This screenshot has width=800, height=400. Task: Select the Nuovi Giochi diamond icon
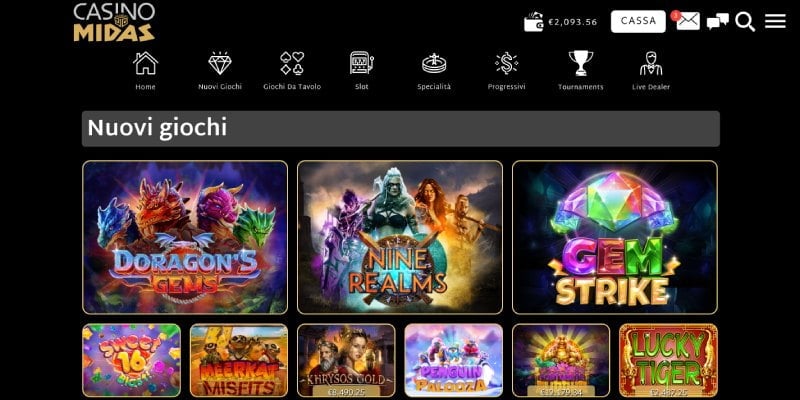pos(220,63)
